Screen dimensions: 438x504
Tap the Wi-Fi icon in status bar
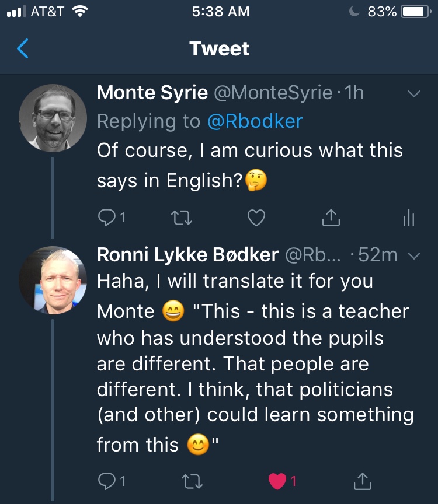coord(79,12)
